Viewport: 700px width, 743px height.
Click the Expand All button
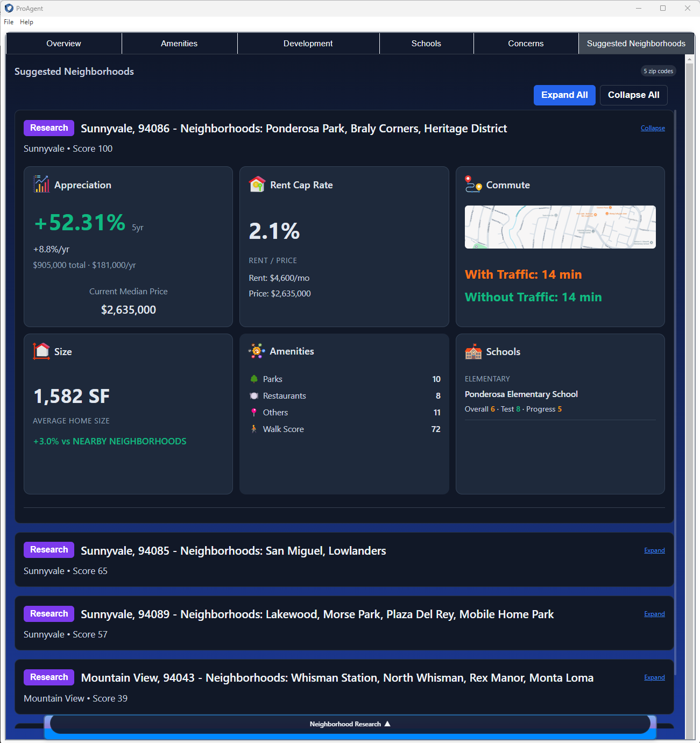[x=564, y=95]
